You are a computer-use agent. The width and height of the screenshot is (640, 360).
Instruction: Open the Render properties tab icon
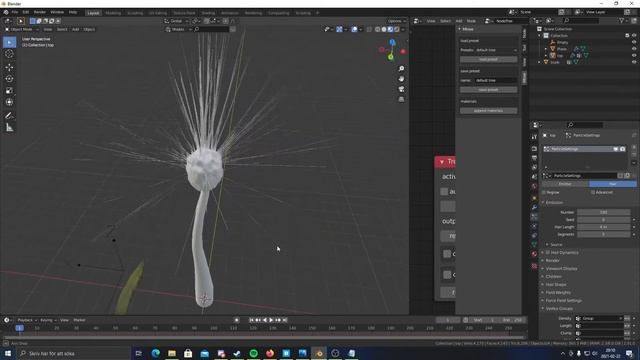pyautogui.click(x=534, y=149)
